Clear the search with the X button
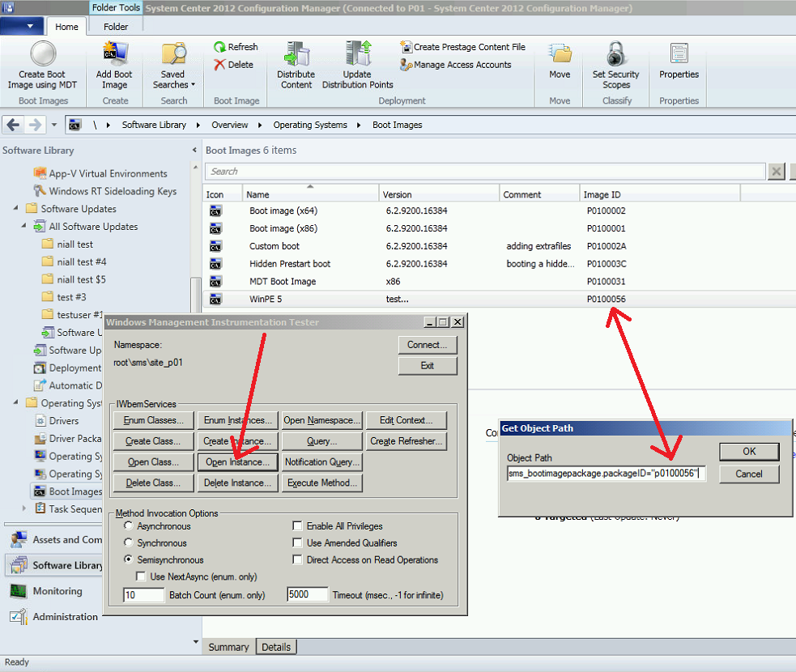 (x=777, y=172)
